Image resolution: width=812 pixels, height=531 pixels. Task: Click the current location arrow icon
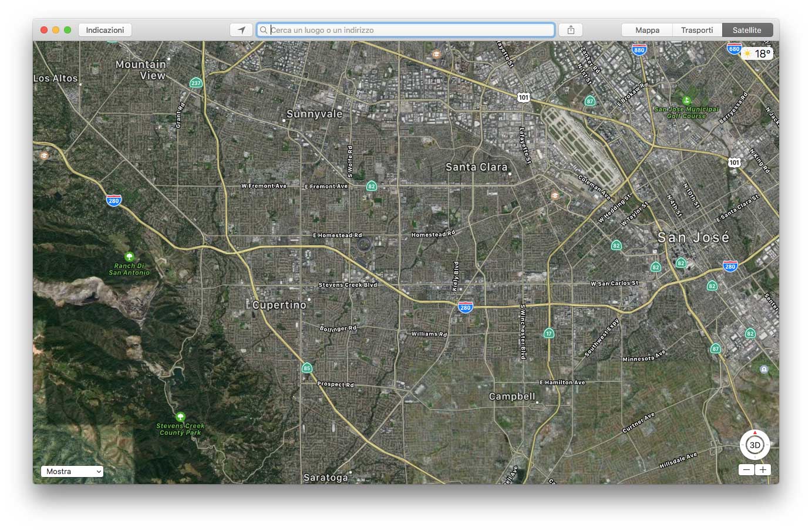tap(241, 29)
